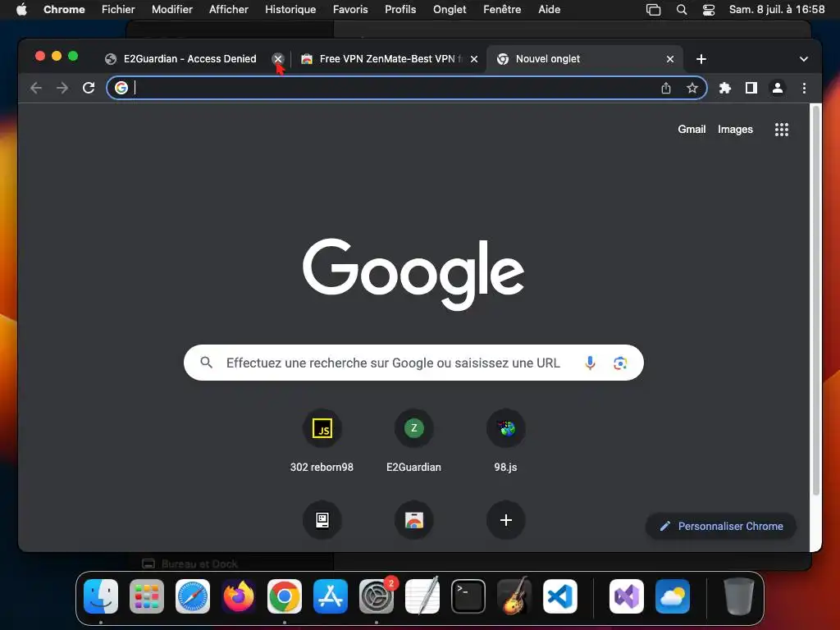This screenshot has height=630, width=840.
Task: Expand the tab search chevron
Action: pos(804,59)
